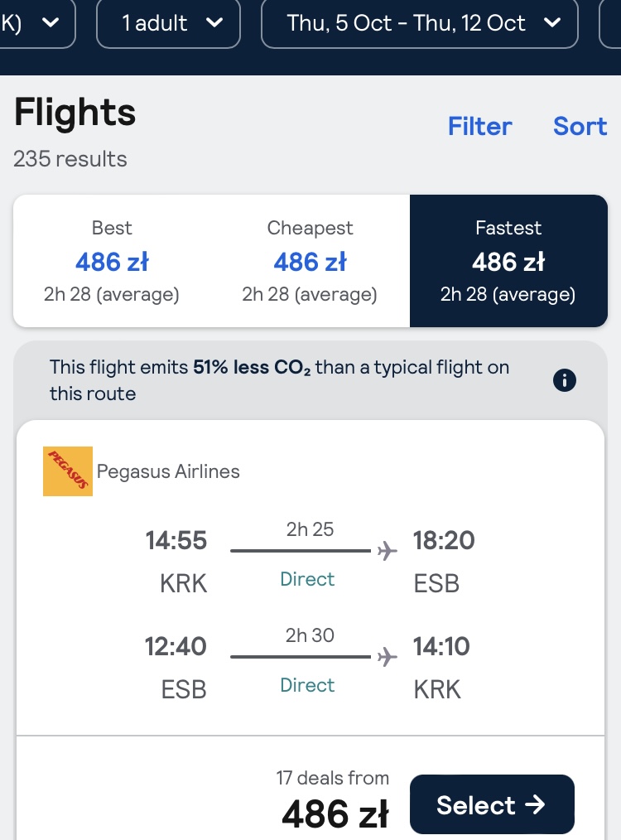Click the Pegasus Airlines logo
Screen dimensions: 621x840
point(68,471)
